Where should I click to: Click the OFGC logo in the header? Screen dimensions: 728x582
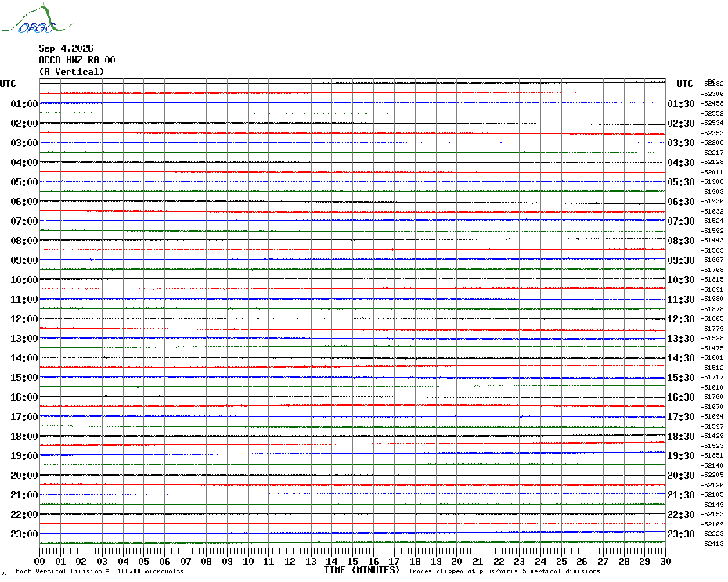tap(37, 19)
